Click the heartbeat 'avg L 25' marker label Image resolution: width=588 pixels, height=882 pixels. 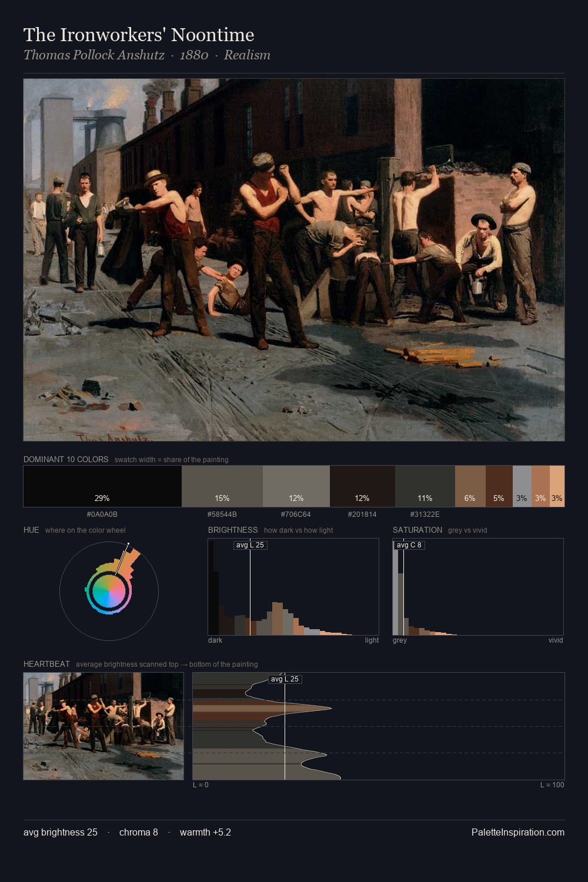pyautogui.click(x=285, y=679)
